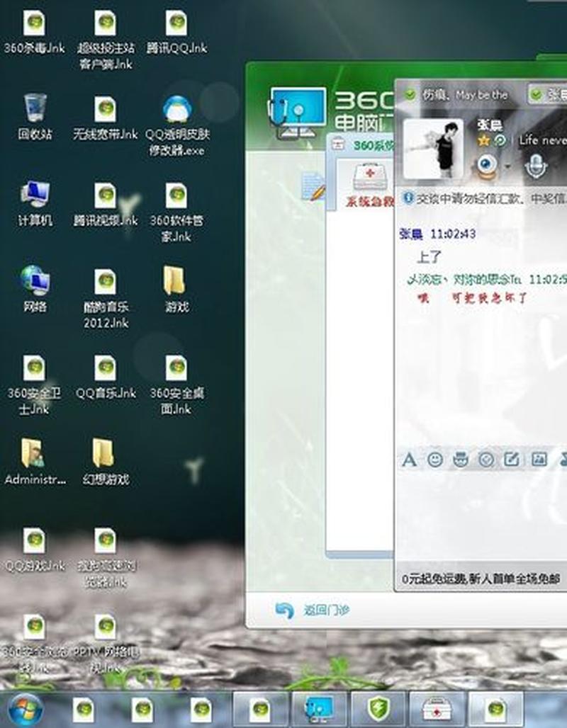Select the 网络 network icon

click(35, 289)
